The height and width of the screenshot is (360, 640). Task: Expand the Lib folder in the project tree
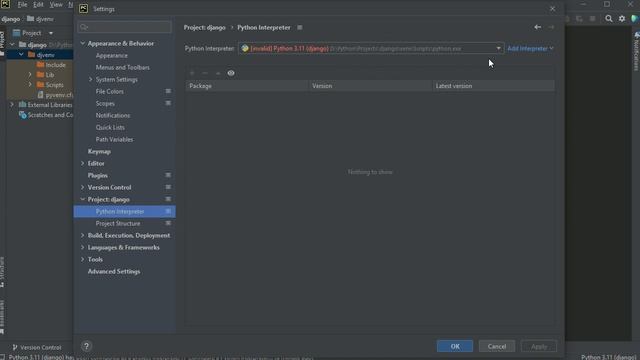coord(30,75)
